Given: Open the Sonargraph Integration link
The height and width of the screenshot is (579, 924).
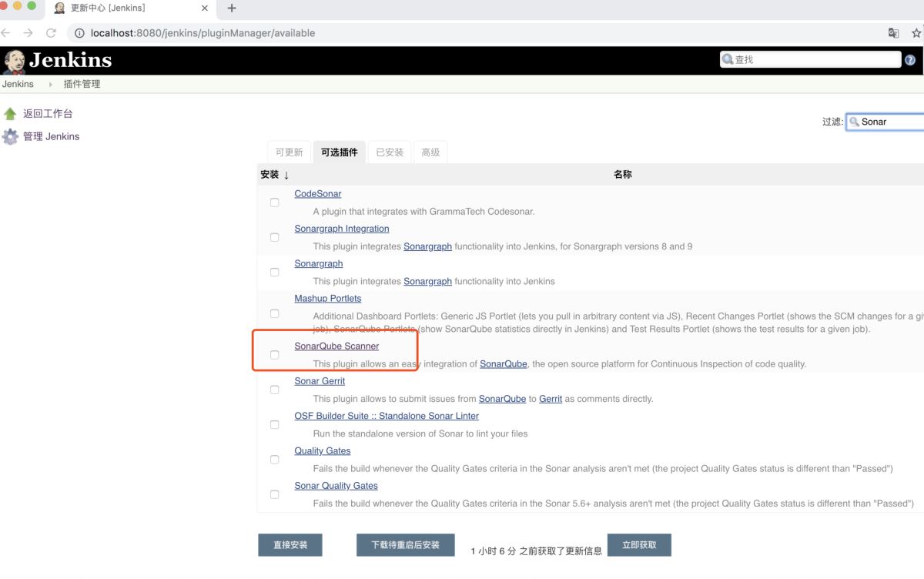Looking at the screenshot, I should click(x=342, y=229).
